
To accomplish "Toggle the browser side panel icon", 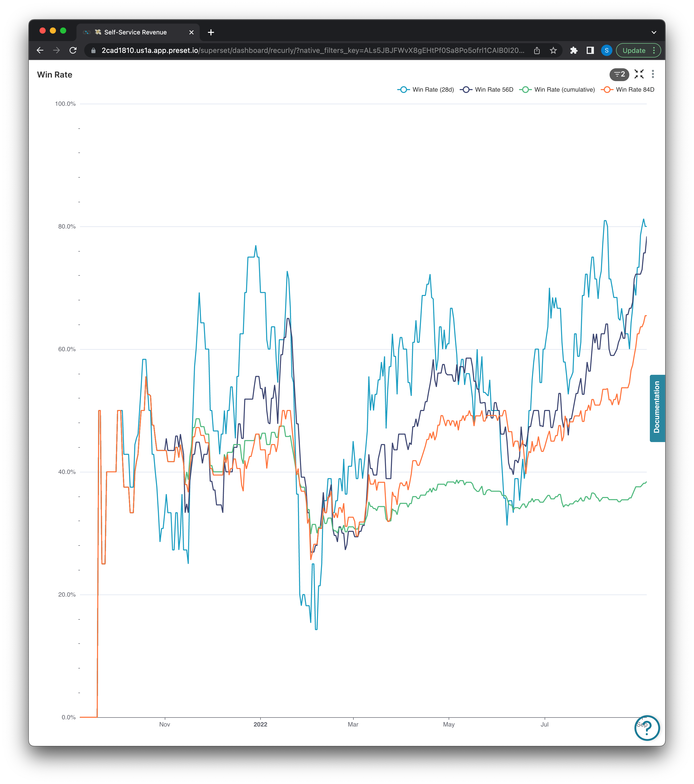I will (590, 50).
